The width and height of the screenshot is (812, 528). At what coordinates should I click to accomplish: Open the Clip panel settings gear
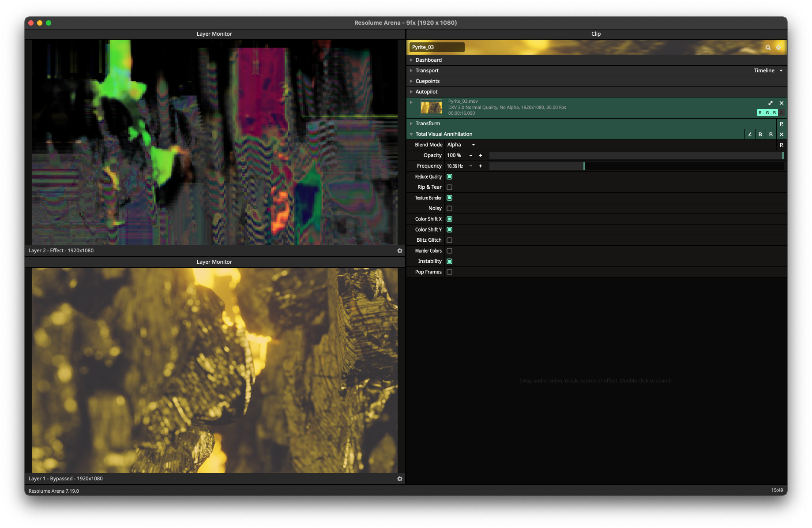tap(778, 48)
